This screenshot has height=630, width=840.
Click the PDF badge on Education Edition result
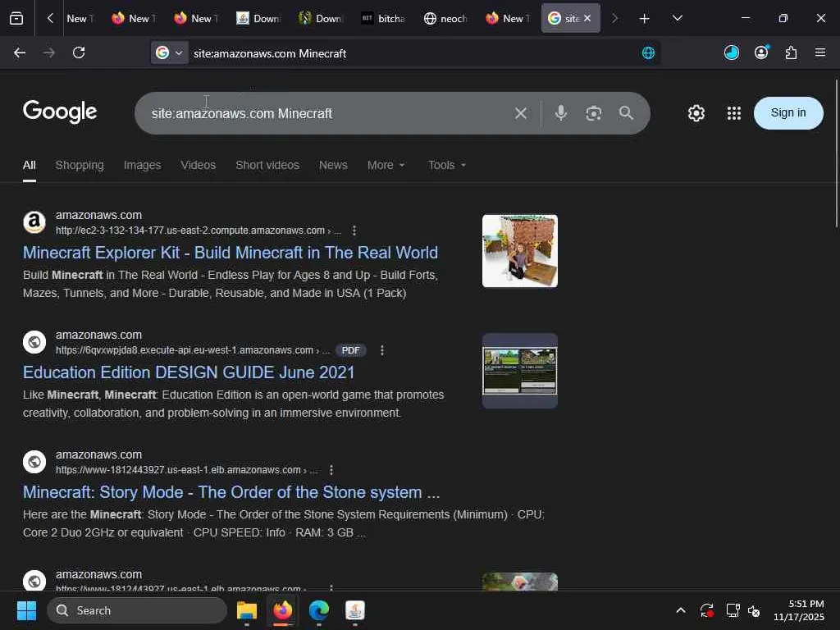click(351, 350)
